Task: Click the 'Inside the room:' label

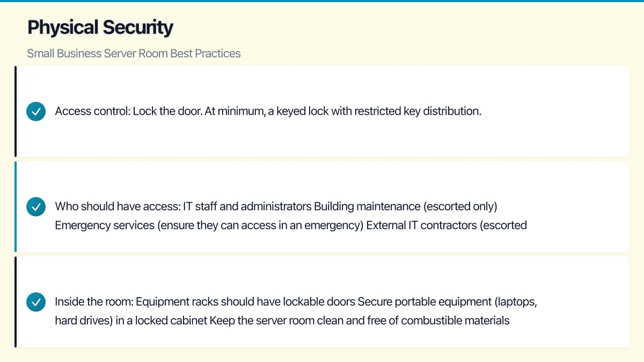Action: pyautogui.click(x=94, y=302)
